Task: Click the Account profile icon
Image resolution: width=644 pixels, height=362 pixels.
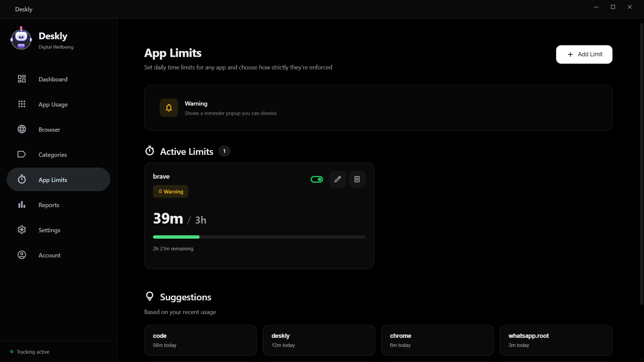Action: click(x=22, y=255)
